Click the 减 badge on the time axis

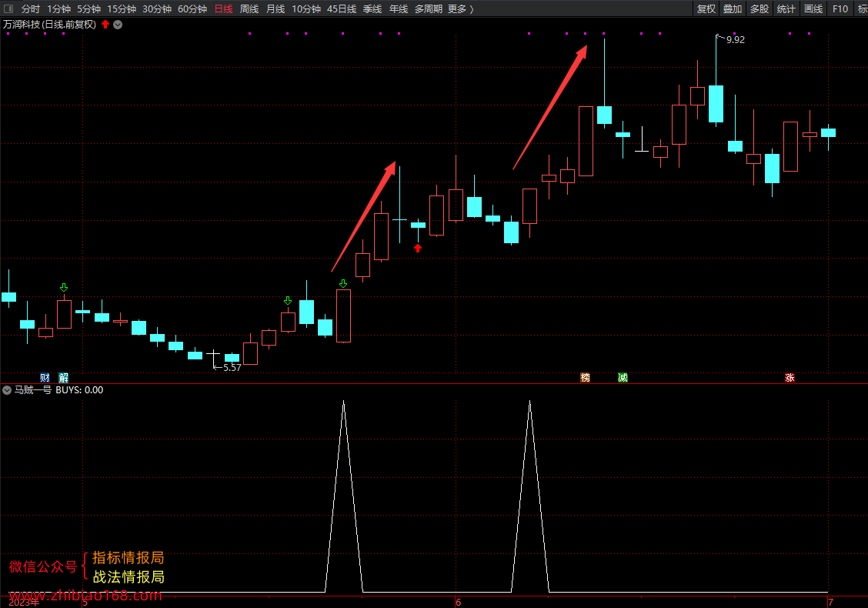point(623,378)
